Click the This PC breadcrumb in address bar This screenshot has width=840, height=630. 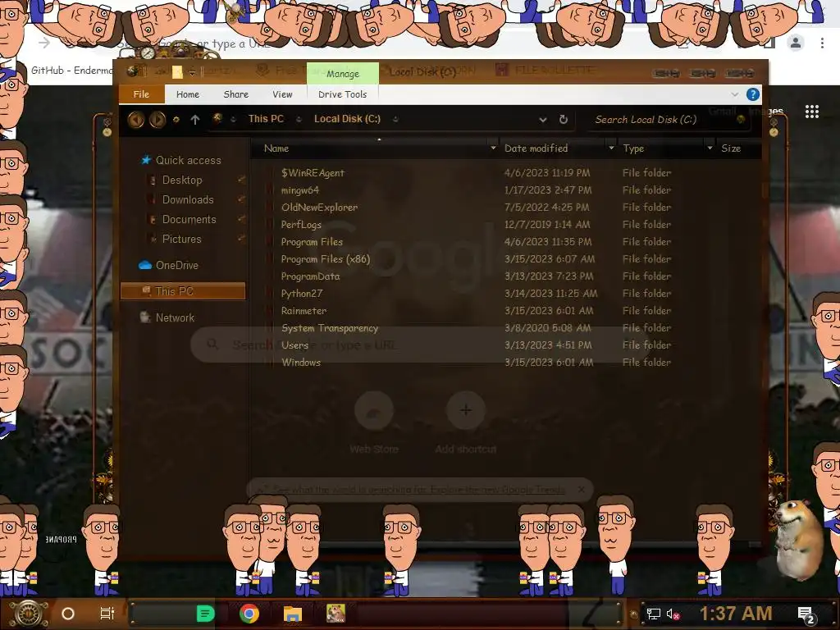click(266, 119)
